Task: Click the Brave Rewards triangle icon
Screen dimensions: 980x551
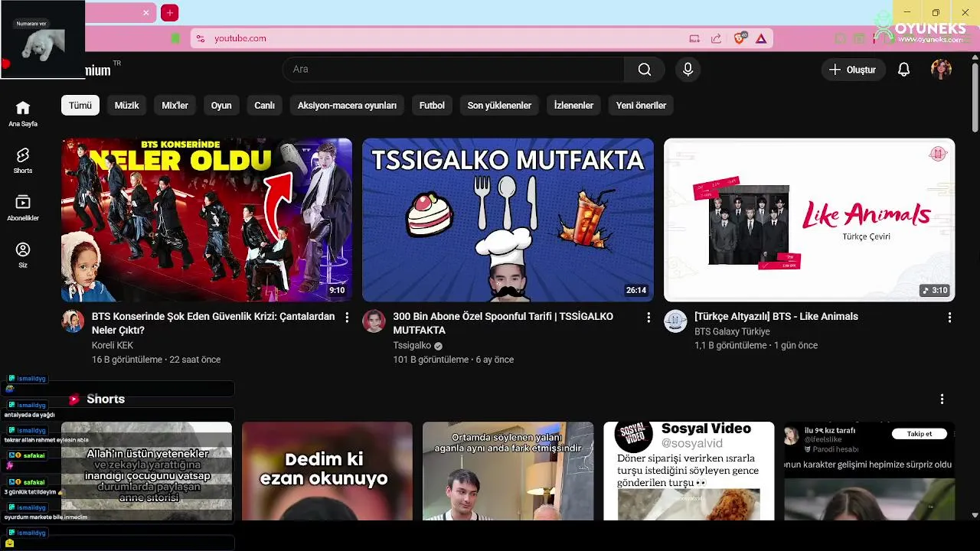Action: click(761, 38)
